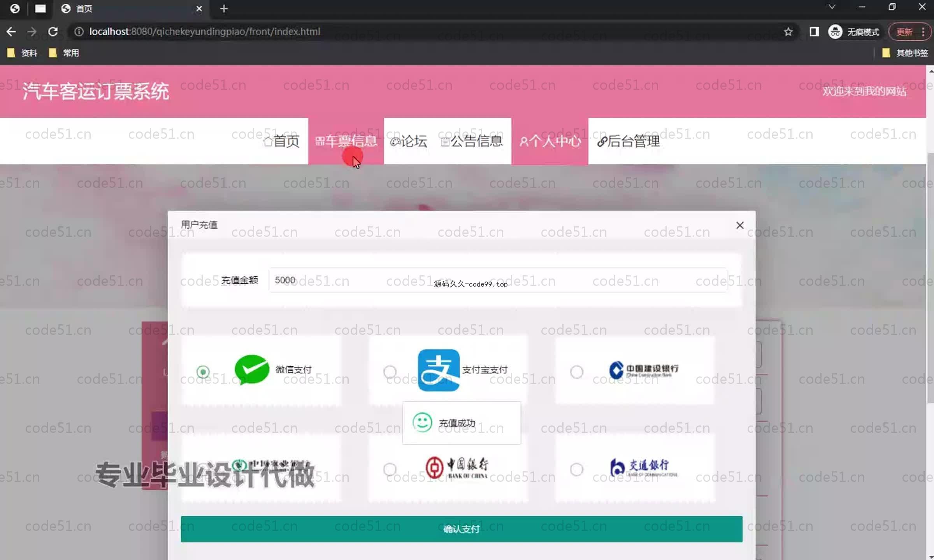This screenshot has height=560, width=934.
Task: Open the 论坛 navigation item
Action: click(x=409, y=141)
